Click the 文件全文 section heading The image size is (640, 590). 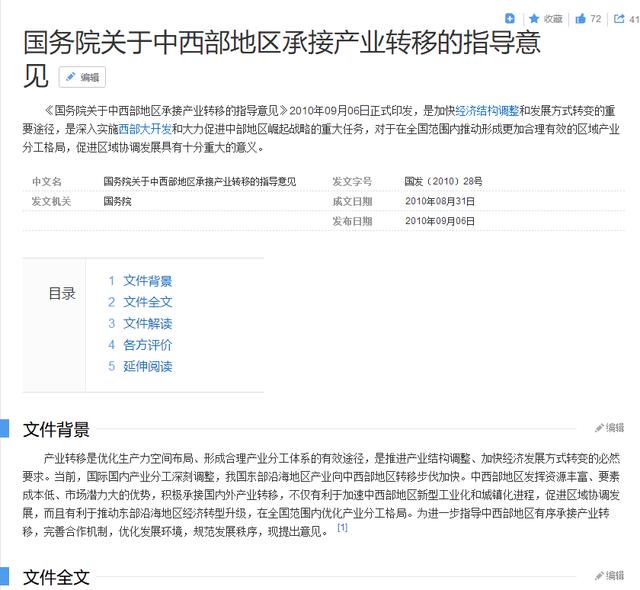[56, 577]
